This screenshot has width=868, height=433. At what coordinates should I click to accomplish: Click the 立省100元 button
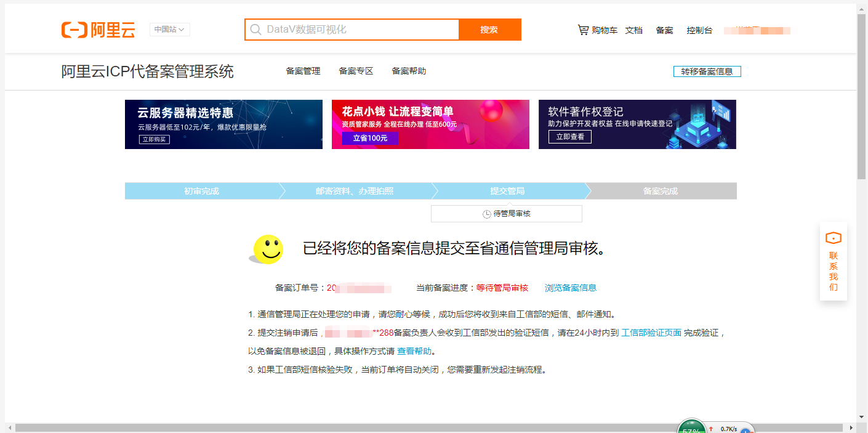(370, 139)
